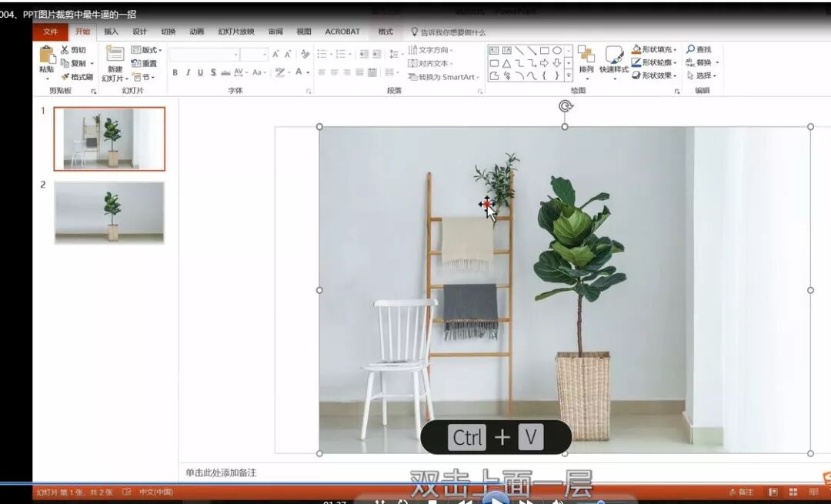Image resolution: width=831 pixels, height=504 pixels.
Task: Click the Decrease Font Size icon
Action: (x=288, y=54)
